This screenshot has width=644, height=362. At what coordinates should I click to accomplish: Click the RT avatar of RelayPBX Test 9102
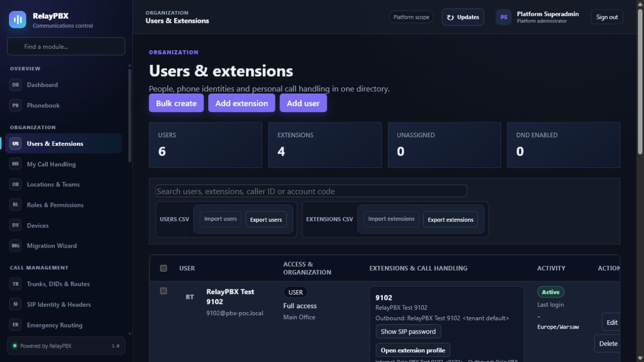click(x=189, y=297)
